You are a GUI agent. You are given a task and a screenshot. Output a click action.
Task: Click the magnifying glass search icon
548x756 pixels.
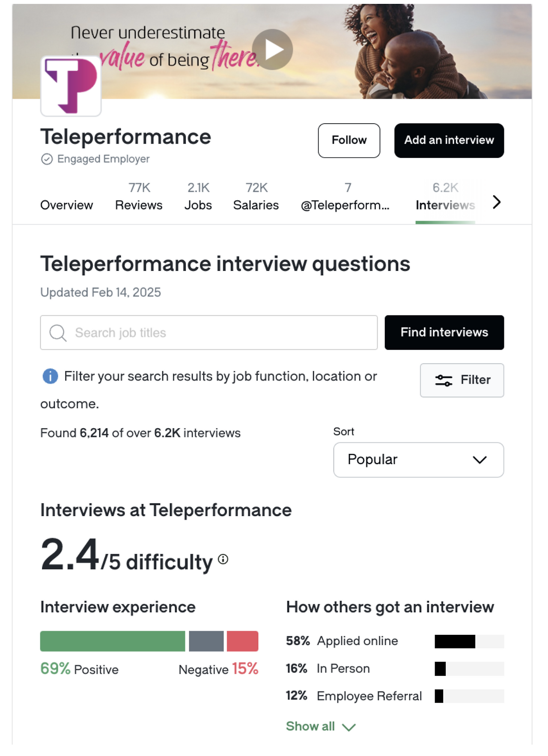[58, 333]
